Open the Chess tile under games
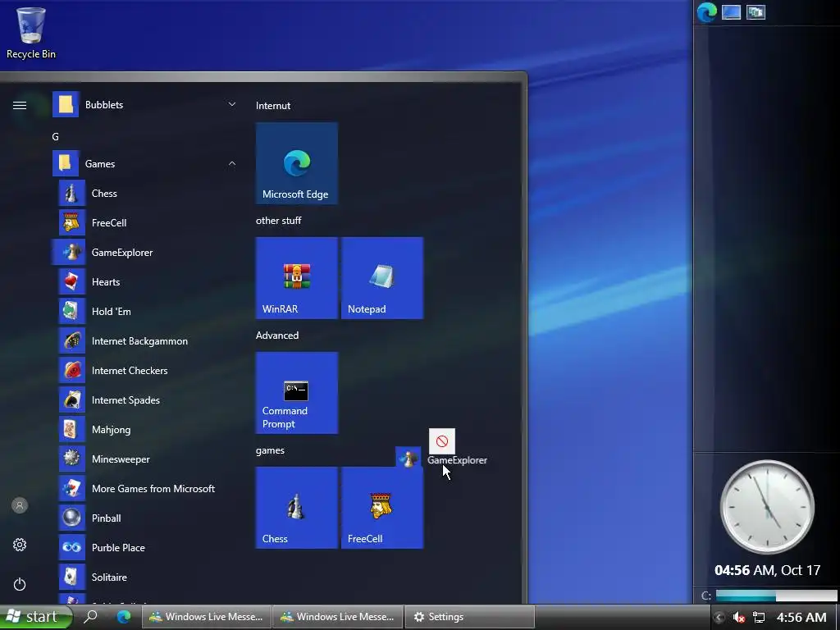Image resolution: width=840 pixels, height=630 pixels. pos(297,508)
